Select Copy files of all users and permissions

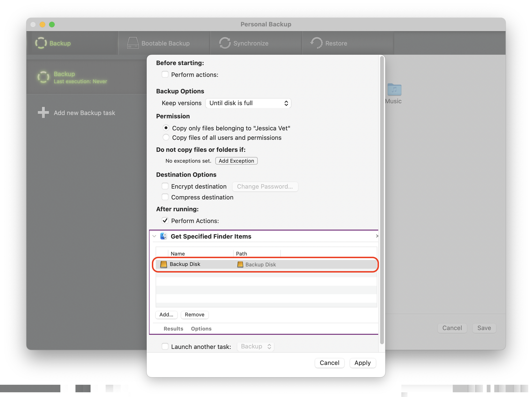coord(166,137)
